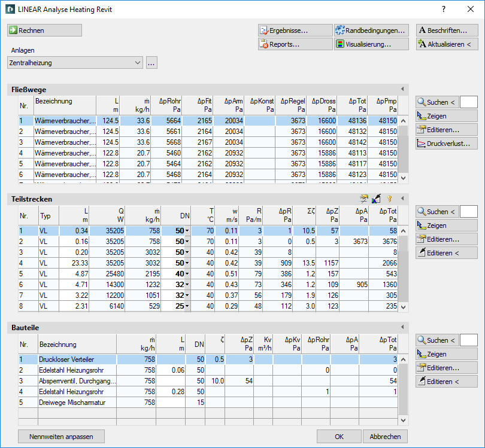This screenshot has height=448, width=485.
Task: Click Fließwege table scroll-down arrow
Action: [x=403, y=178]
